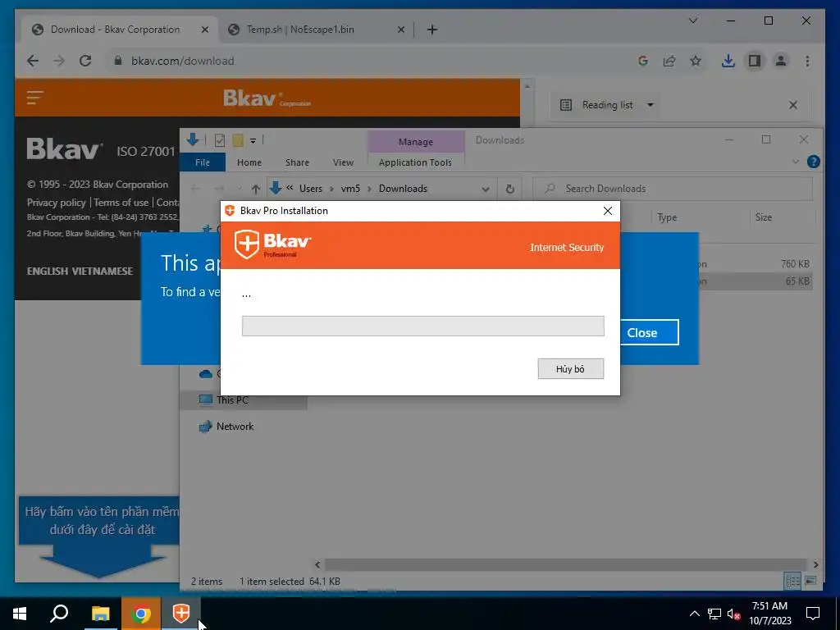Open Bkav installer from taskbar
The width and height of the screenshot is (840, 630).
[x=181, y=614]
